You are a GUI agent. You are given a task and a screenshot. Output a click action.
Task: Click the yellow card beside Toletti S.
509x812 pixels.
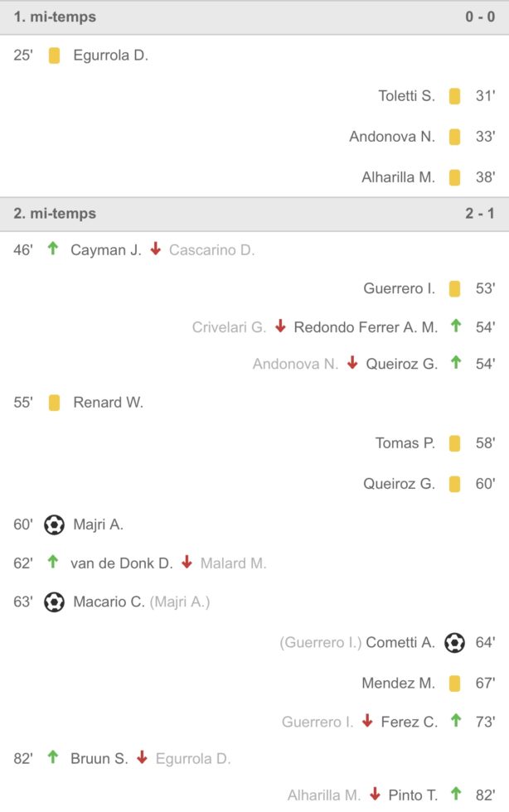pos(454,96)
